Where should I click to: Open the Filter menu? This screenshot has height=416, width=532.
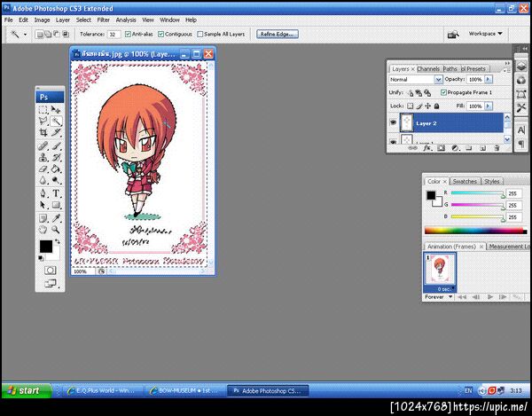[x=103, y=20]
